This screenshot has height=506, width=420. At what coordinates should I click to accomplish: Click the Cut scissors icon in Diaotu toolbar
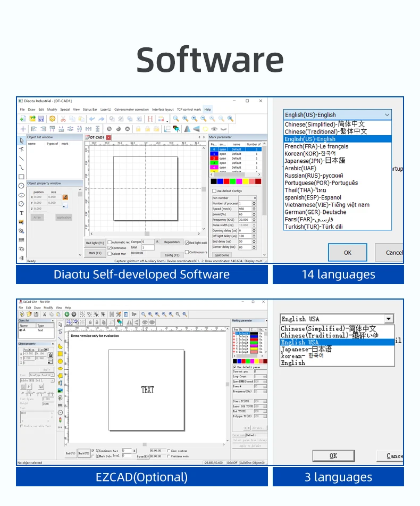click(x=63, y=119)
